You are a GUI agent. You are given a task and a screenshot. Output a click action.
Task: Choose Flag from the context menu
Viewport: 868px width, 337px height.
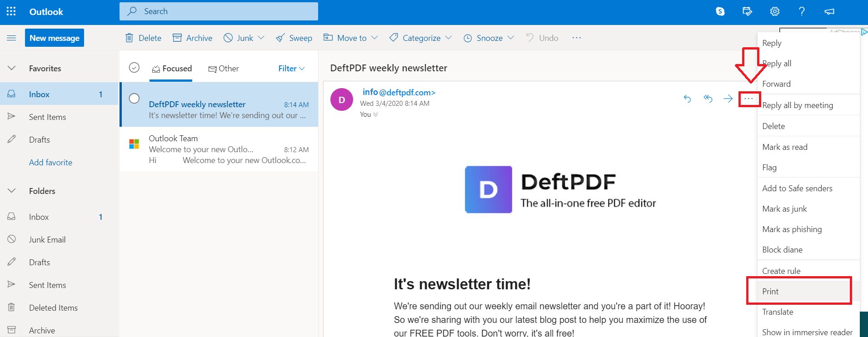808,168
